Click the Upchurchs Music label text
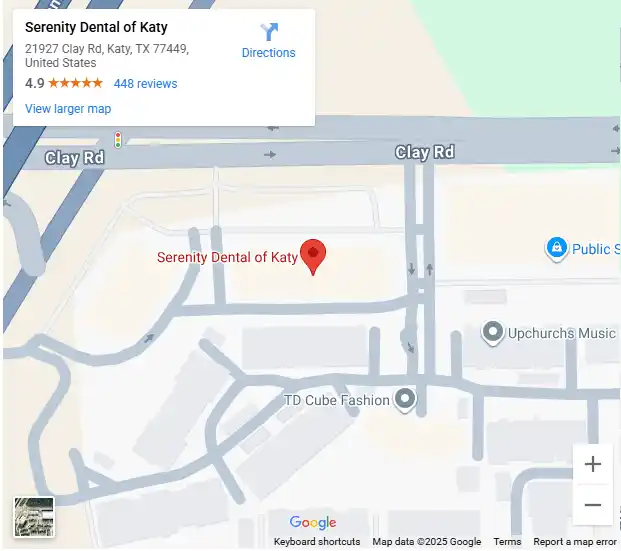 [x=562, y=334]
